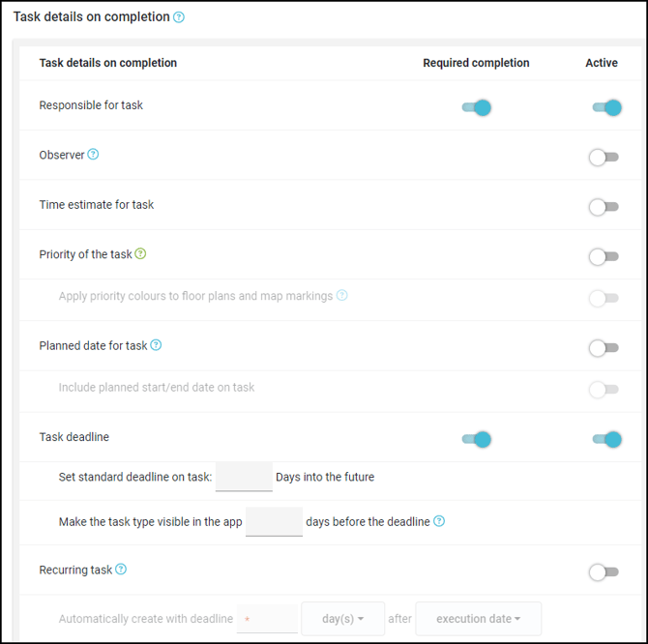The image size is (648, 644).
Task: Turn on Planned date for task
Action: (x=604, y=347)
